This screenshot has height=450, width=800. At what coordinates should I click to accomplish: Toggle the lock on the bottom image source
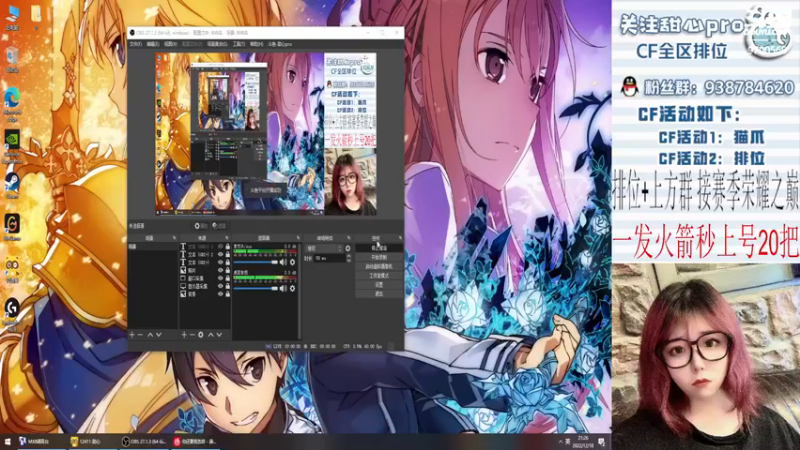pyautogui.click(x=228, y=294)
